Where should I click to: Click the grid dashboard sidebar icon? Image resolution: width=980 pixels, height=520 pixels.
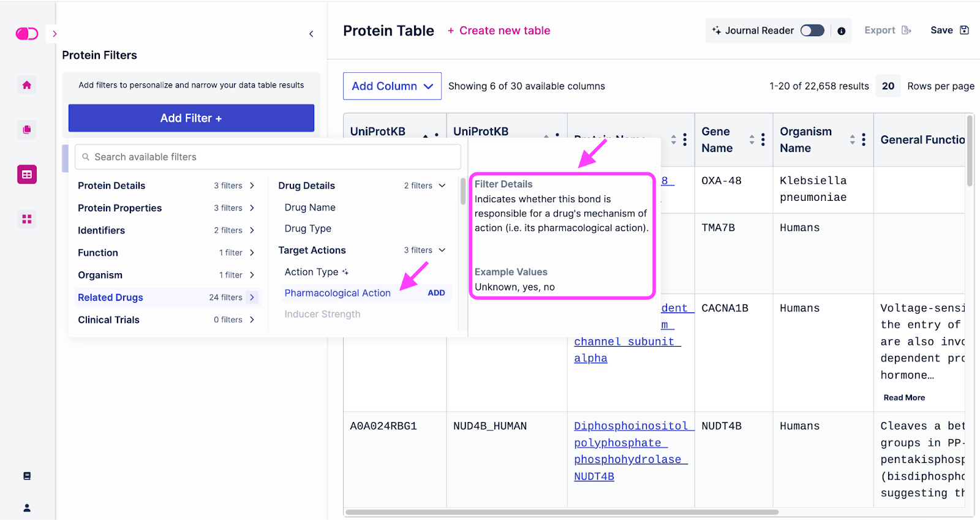[27, 219]
